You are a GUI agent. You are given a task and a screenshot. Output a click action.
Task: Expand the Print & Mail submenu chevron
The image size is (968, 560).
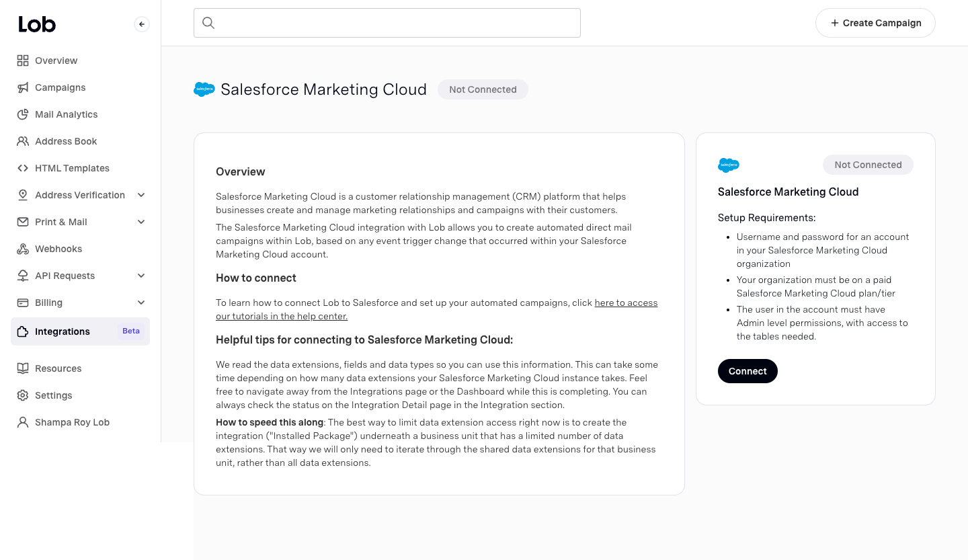(141, 222)
